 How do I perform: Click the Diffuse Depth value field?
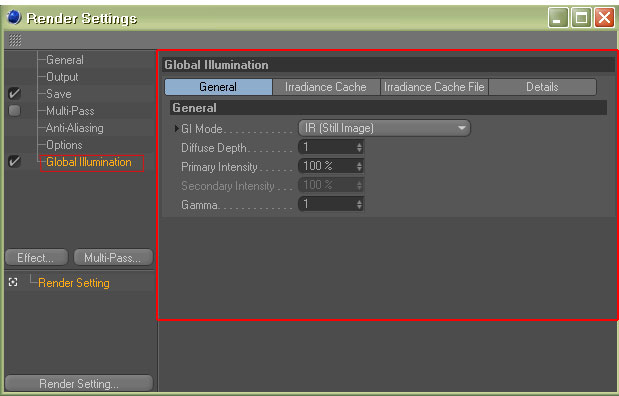tap(331, 147)
